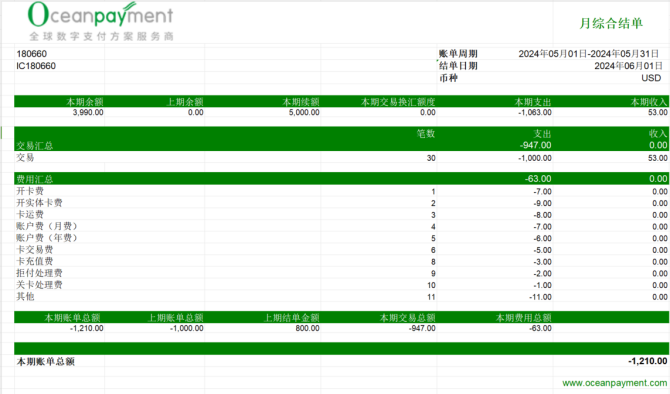The height and width of the screenshot is (394, 670).
Task: Click the 开卡费 row label
Action: coord(30,191)
